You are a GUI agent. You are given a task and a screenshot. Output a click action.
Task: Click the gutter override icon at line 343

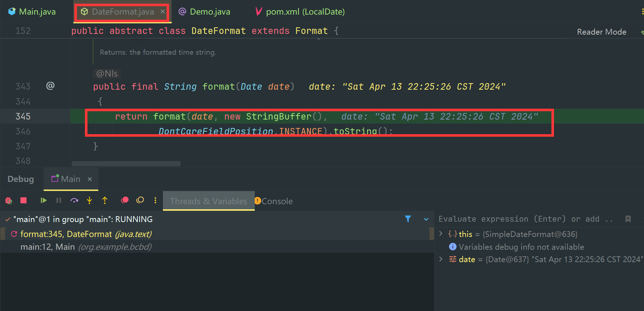tap(50, 86)
